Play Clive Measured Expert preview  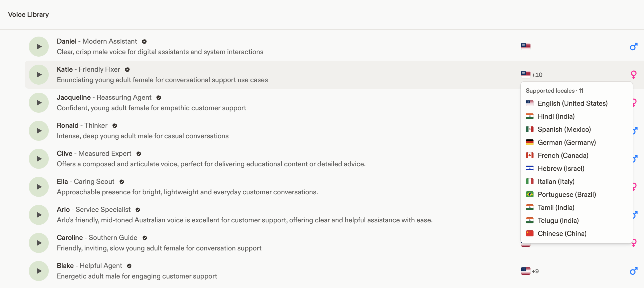click(x=39, y=159)
